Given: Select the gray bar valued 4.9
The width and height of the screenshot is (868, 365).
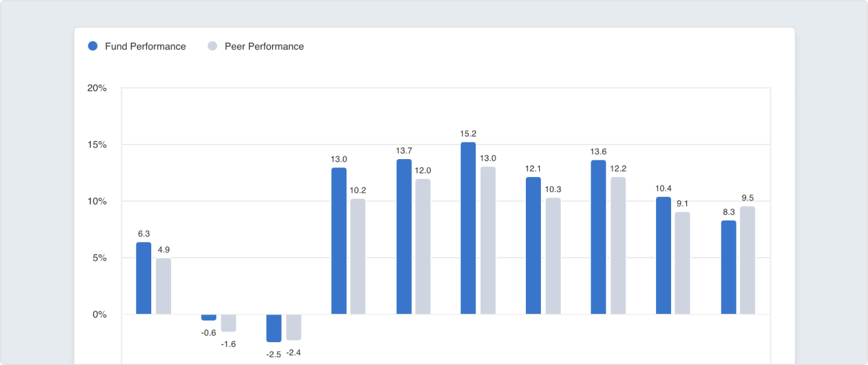Looking at the screenshot, I should pos(163,286).
